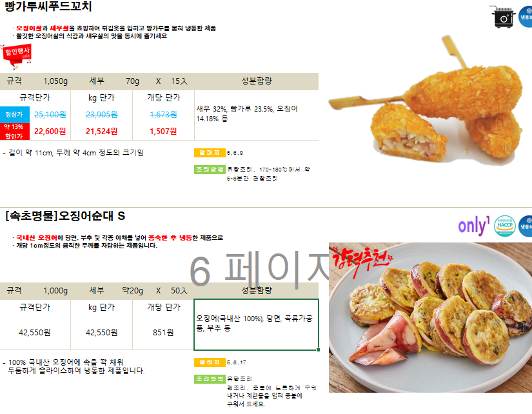The width and height of the screenshot is (532, 414).
Task: Select the [속초명물]오징어순대 S heading
Action: (x=65, y=216)
